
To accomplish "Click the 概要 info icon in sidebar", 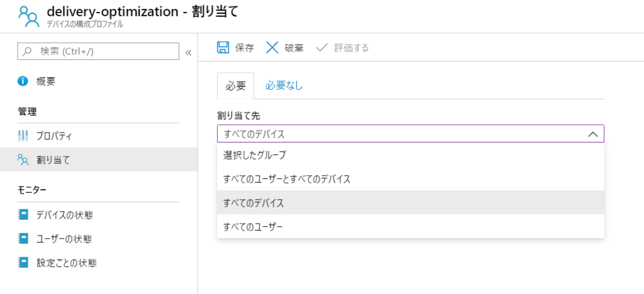I will (23, 81).
